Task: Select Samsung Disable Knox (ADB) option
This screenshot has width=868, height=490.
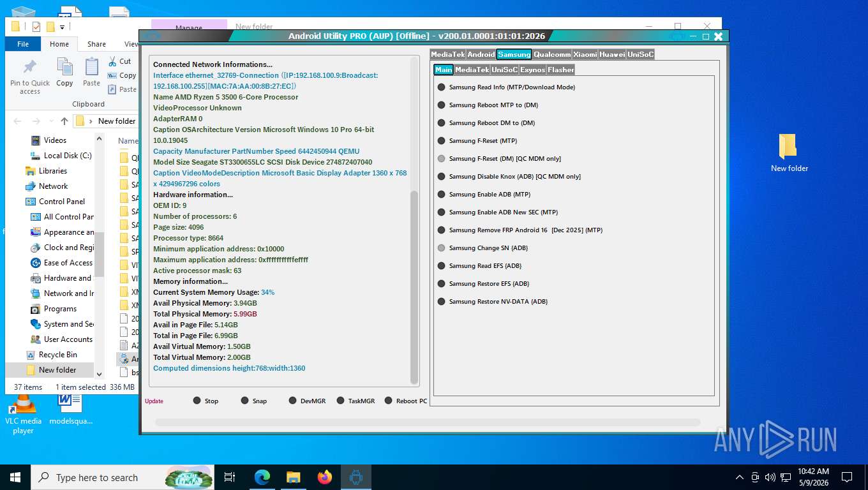Action: tap(509, 177)
